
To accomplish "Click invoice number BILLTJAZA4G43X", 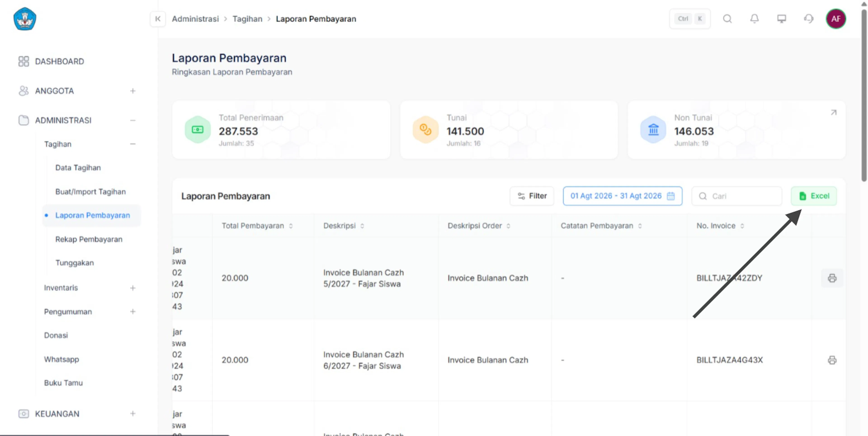I will coord(729,360).
